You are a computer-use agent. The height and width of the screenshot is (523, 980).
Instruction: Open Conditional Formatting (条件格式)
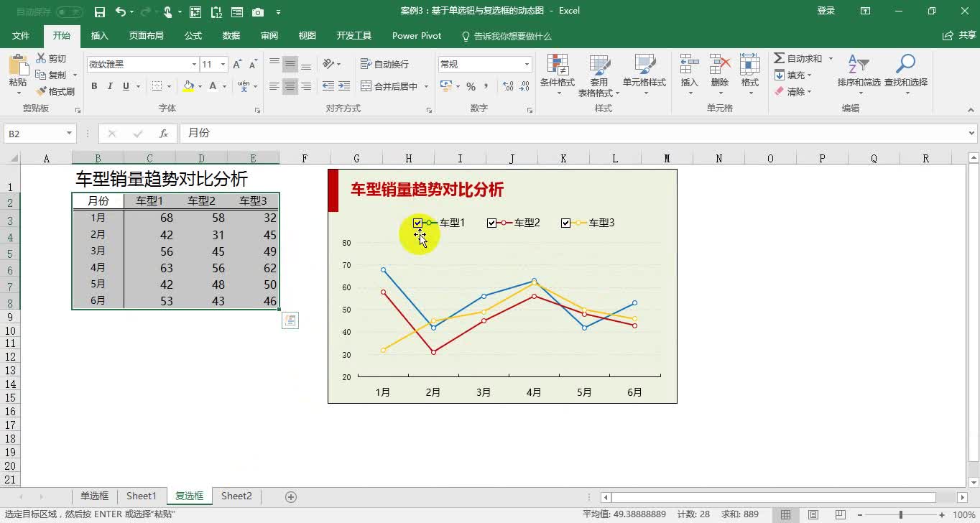(558, 75)
